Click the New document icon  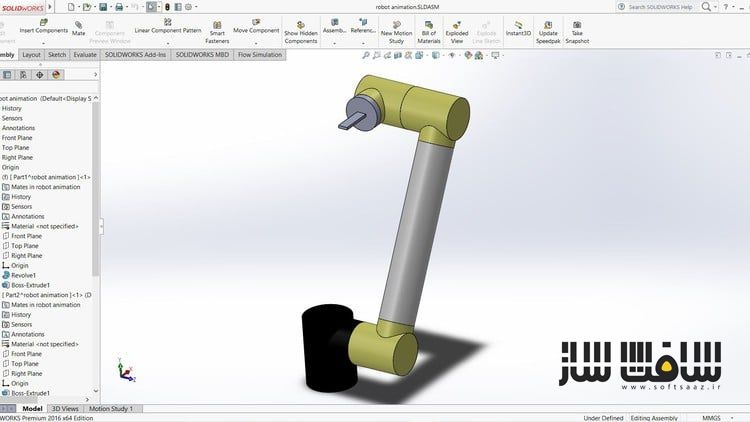(71, 7)
